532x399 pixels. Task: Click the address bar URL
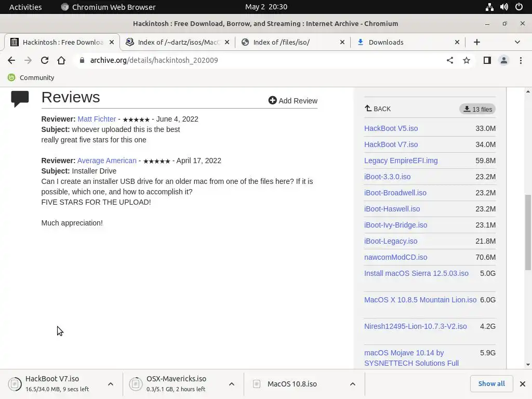pyautogui.click(x=154, y=60)
